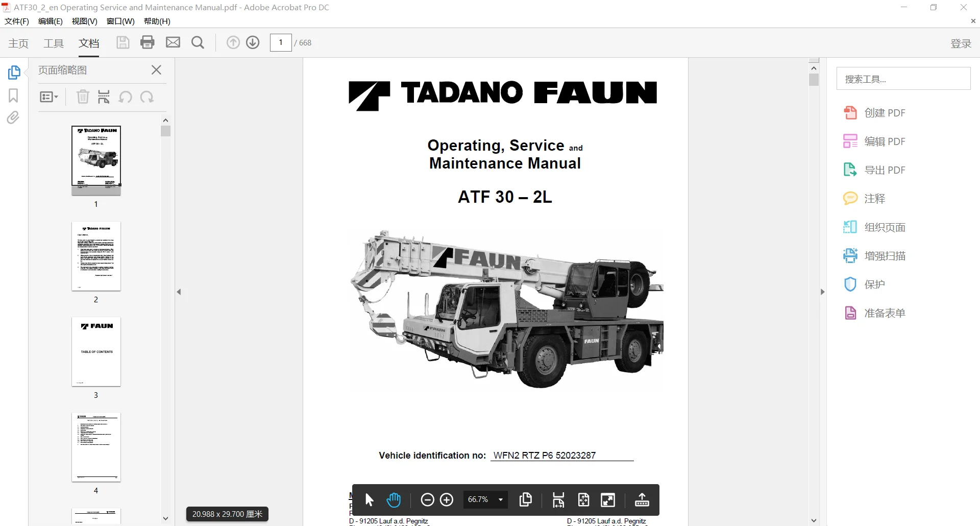This screenshot has height=526, width=980.
Task: Click the dock toolbar icon at floating toolbar end
Action: coord(642,500)
